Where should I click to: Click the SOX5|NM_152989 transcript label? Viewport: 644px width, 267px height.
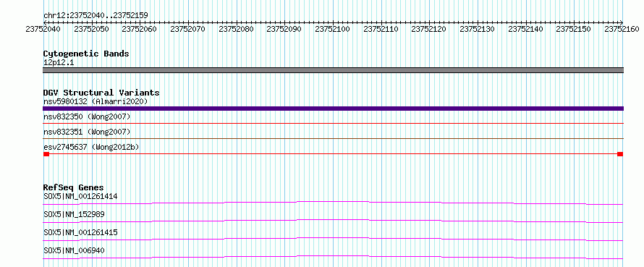tap(74, 214)
